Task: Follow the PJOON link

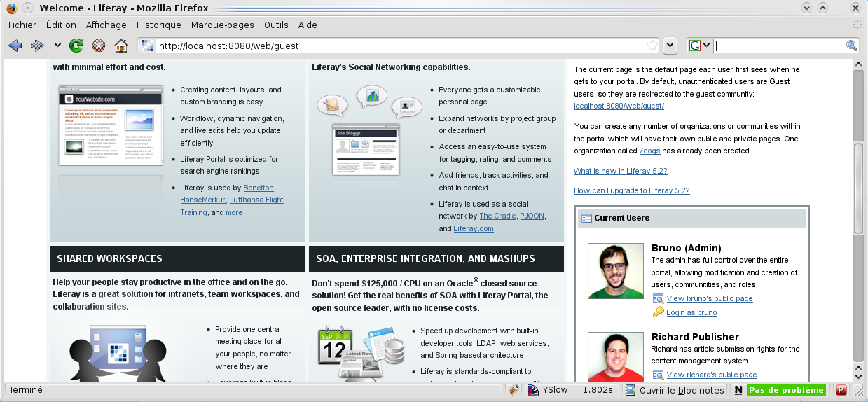Action: [532, 216]
